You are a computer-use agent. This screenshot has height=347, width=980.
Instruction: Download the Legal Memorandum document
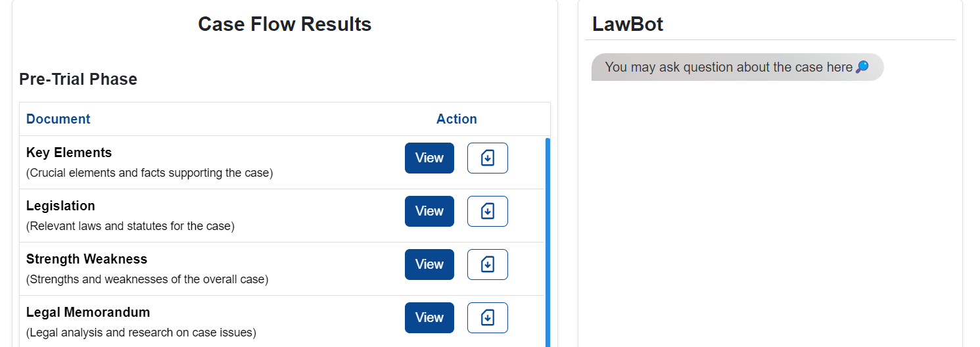(x=487, y=317)
